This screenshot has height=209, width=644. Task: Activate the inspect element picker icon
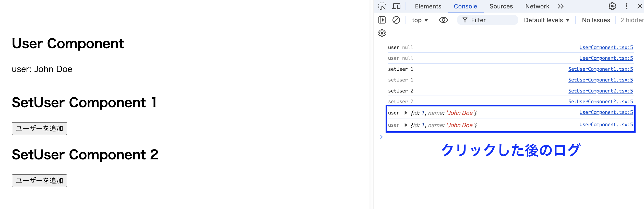pyautogui.click(x=382, y=6)
